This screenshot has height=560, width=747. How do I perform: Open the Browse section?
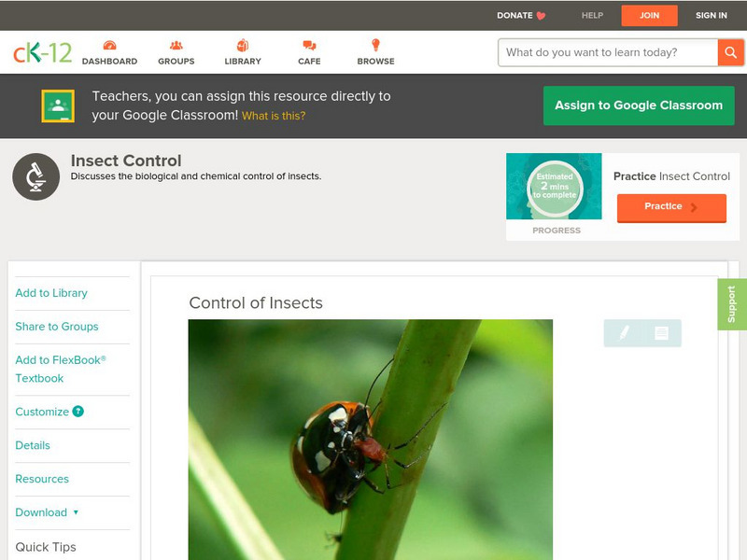(x=375, y=52)
